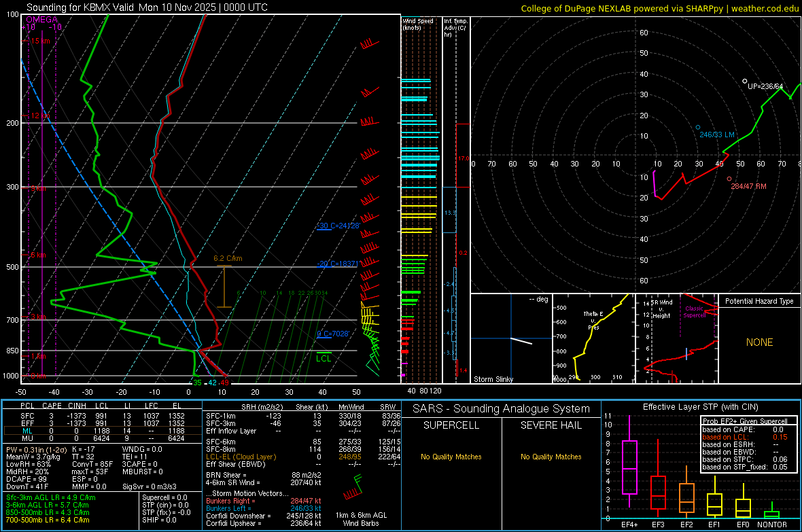Click the surface dewpoint value 35
Viewport: 802px width, 532px height.
point(197,383)
